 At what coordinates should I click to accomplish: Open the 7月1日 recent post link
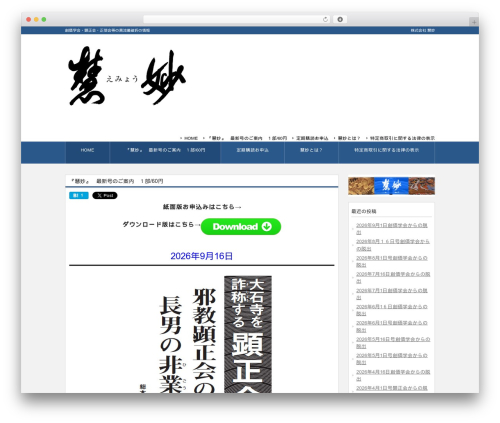click(x=391, y=294)
